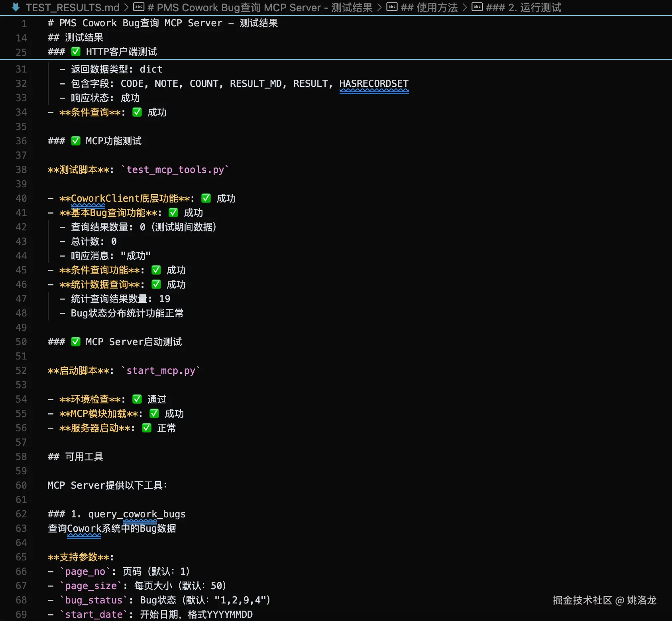This screenshot has width=672, height=621.
Task: Click the bold text '**MCP模块加载**'
Action: pos(99,414)
